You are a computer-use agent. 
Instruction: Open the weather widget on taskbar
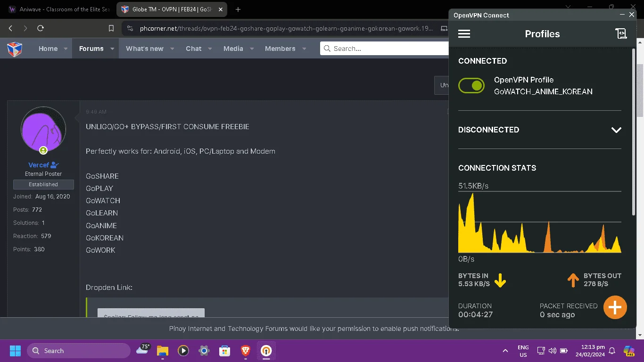(143, 350)
